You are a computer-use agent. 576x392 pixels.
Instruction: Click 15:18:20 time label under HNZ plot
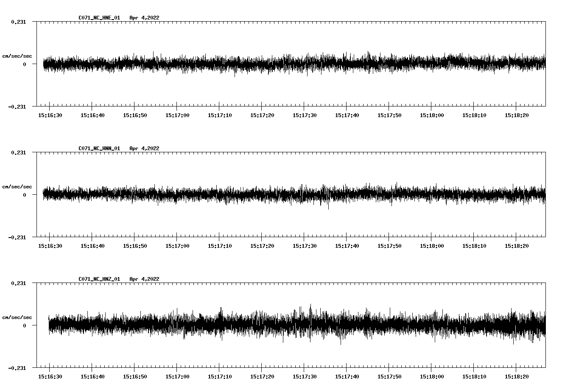(x=517, y=377)
